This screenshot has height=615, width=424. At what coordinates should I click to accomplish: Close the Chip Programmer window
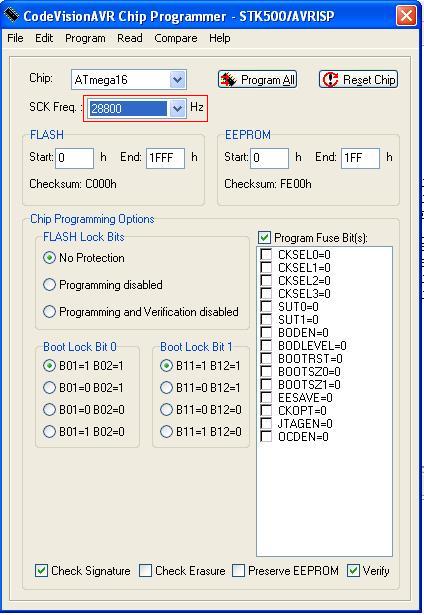(x=406, y=16)
